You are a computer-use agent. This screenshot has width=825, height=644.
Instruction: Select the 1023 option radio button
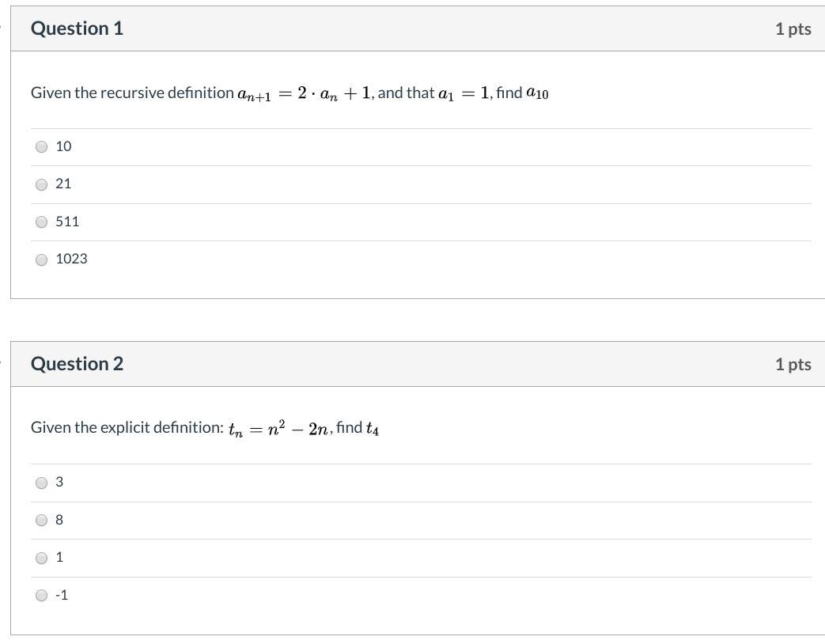click(x=42, y=259)
